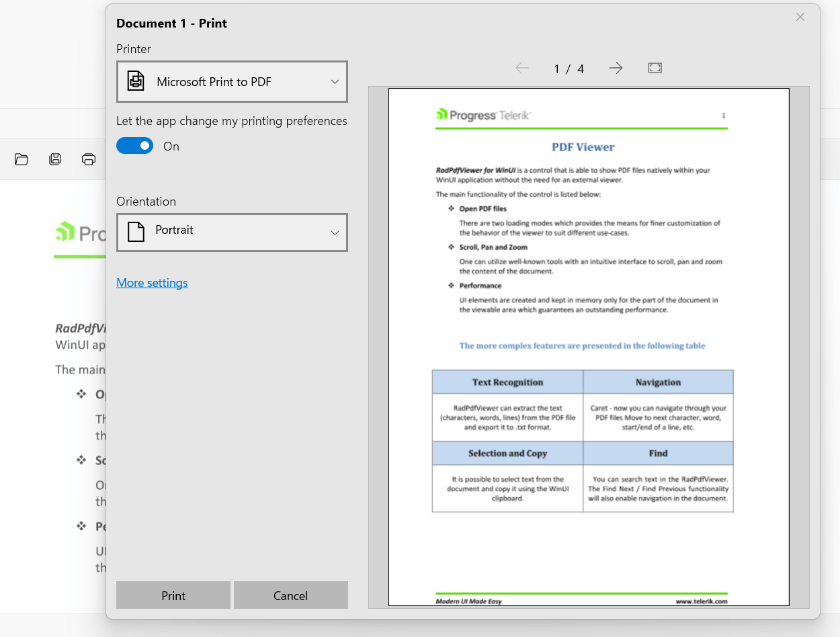
Task: Click the Print button
Action: (x=173, y=595)
